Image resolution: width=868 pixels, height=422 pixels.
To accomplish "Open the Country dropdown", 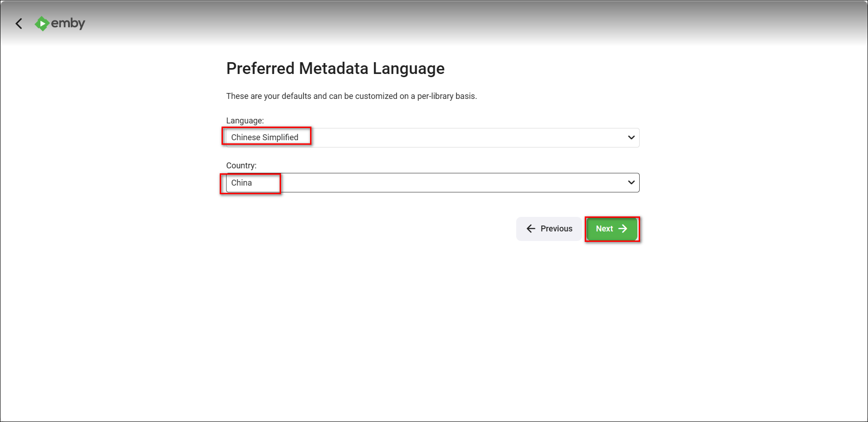I will click(432, 182).
